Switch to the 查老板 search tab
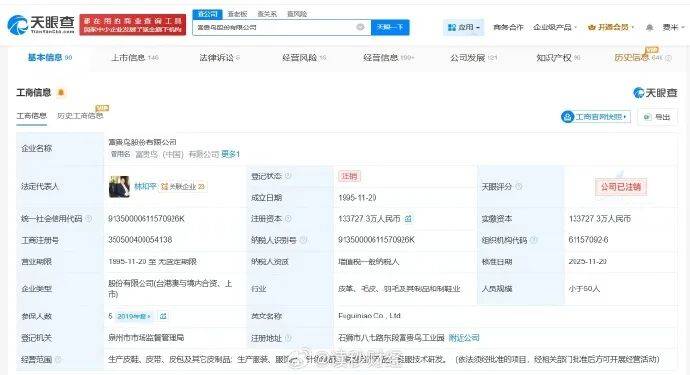 tap(238, 14)
